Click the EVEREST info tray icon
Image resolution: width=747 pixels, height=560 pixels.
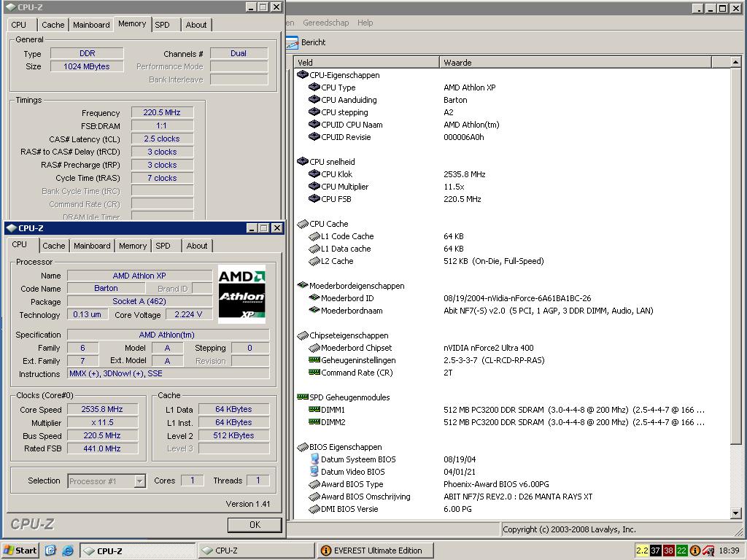[694, 551]
